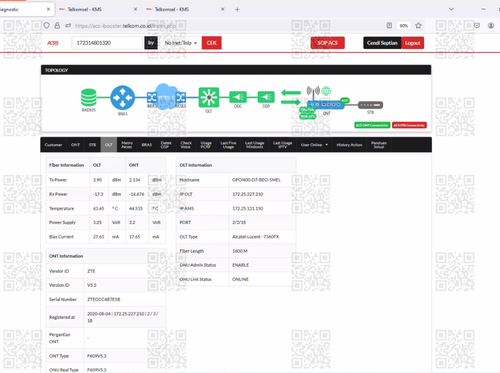Click Fiber Length value 1600 M
Viewport: 500px width, 373px height.
point(240,251)
